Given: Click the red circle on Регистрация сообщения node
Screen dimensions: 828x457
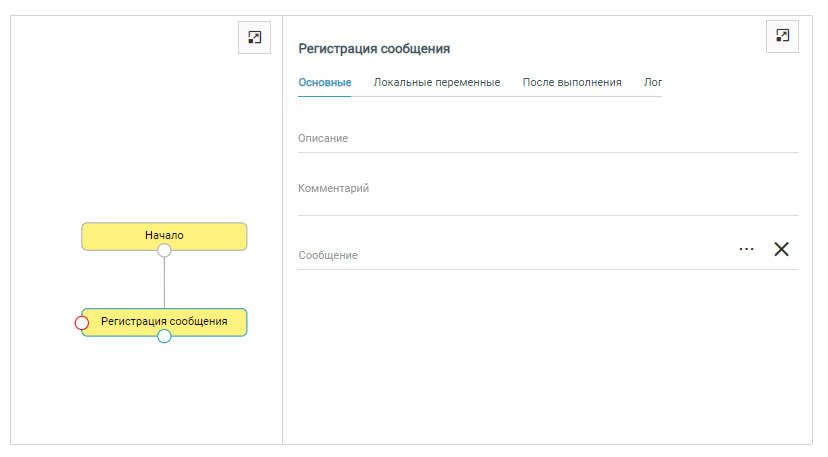Looking at the screenshot, I should tap(82, 323).
